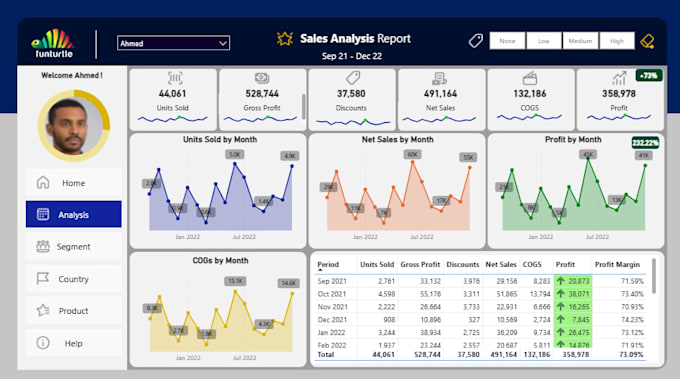Click the growth chart icon on Profit card
Image resolution: width=680 pixels, height=379 pixels.
[x=619, y=78]
